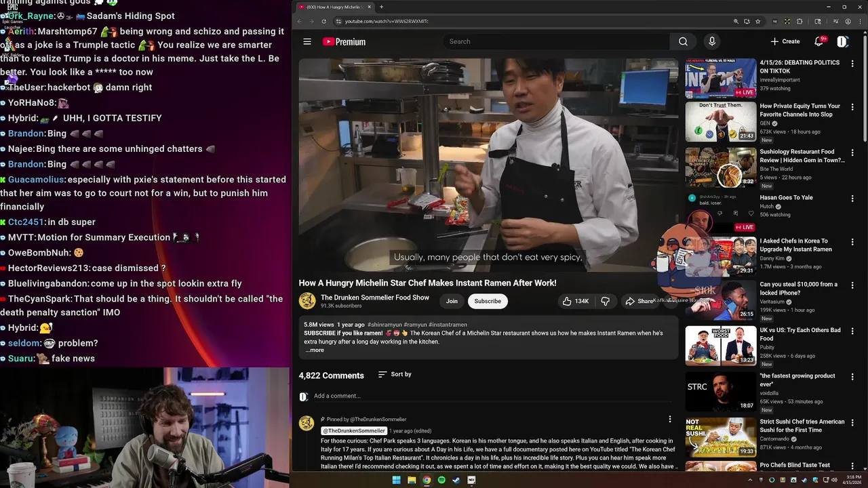Select the Chrome address bar URL
This screenshot has height=488, width=868.
(x=387, y=21)
